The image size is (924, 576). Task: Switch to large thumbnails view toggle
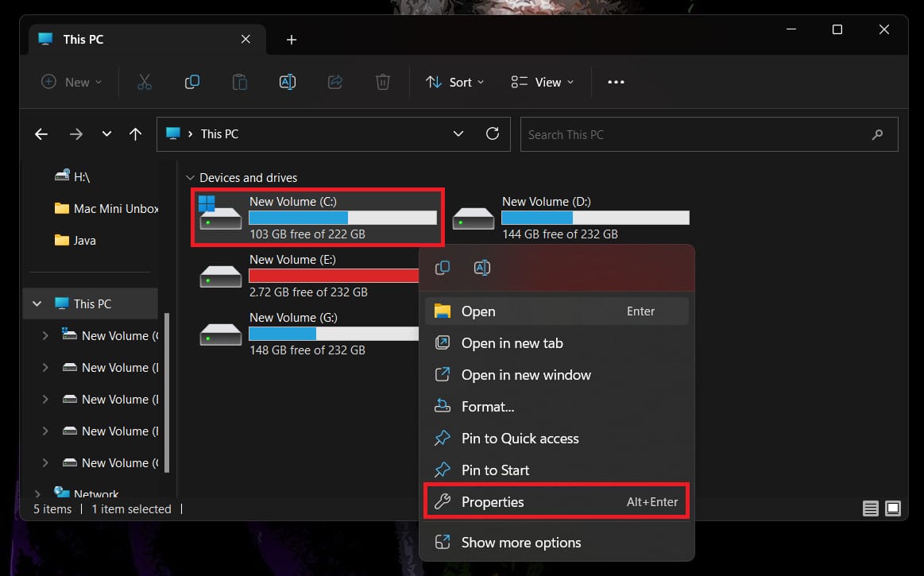tap(893, 508)
